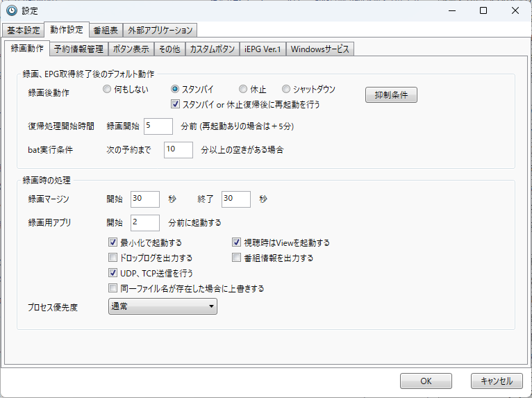Screen dimensions: 532x398
Task: Select the 休止 radio button
Action: [x=243, y=89]
